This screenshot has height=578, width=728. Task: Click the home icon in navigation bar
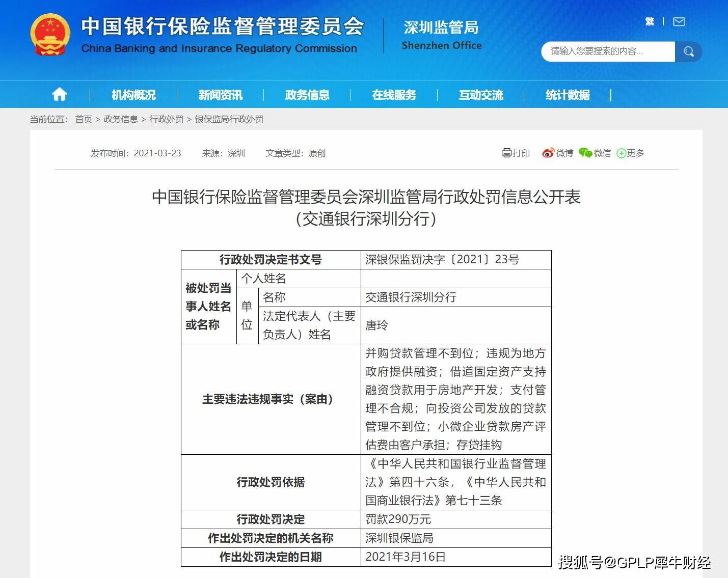(60, 95)
